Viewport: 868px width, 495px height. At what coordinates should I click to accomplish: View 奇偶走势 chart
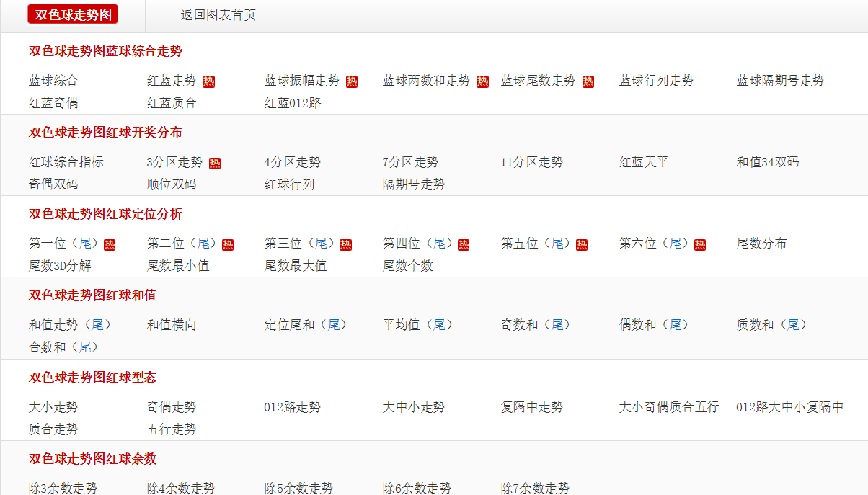[172, 407]
